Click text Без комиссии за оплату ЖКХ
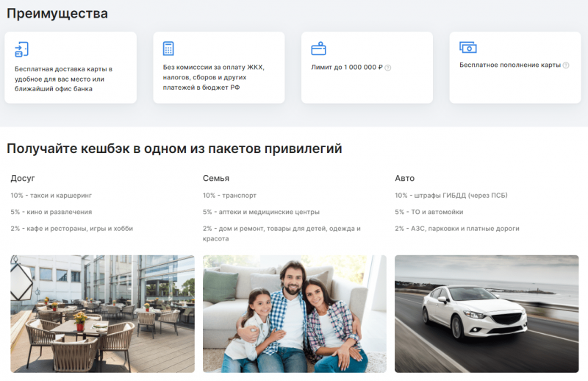This screenshot has height=381, width=588. (214, 77)
